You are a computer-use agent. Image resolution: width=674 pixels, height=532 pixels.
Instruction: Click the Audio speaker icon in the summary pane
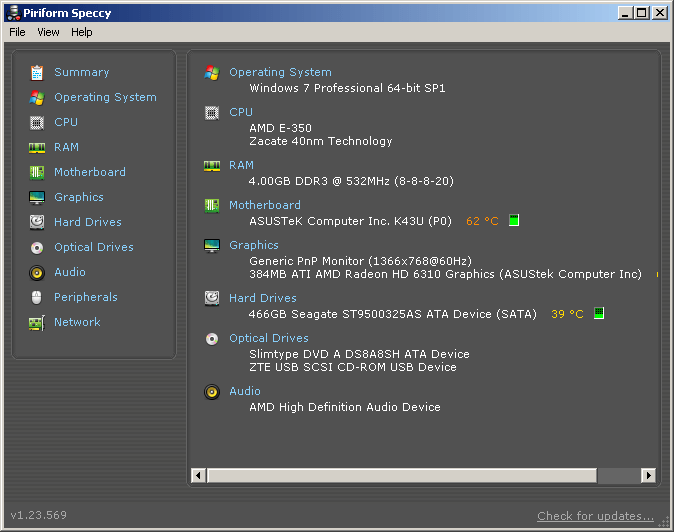coord(212,391)
